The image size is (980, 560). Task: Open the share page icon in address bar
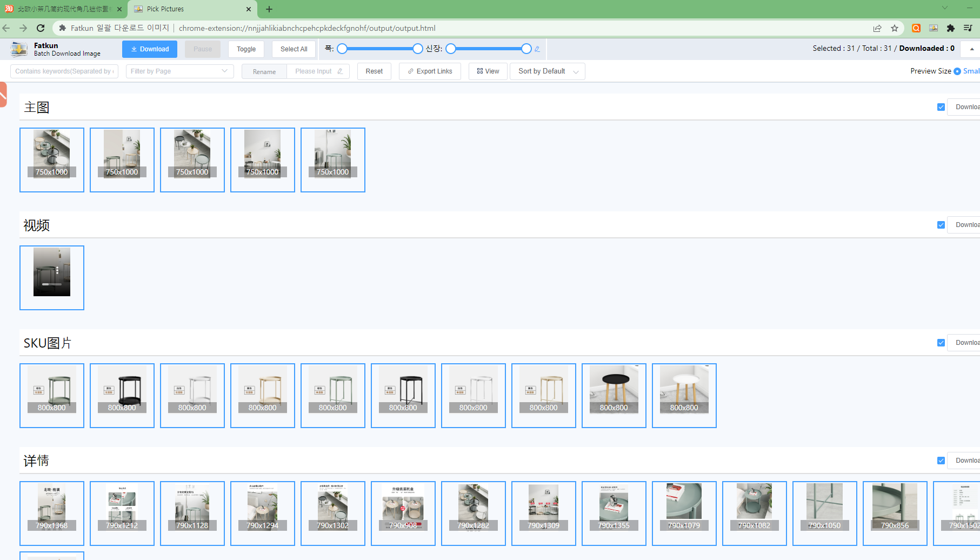877,28
